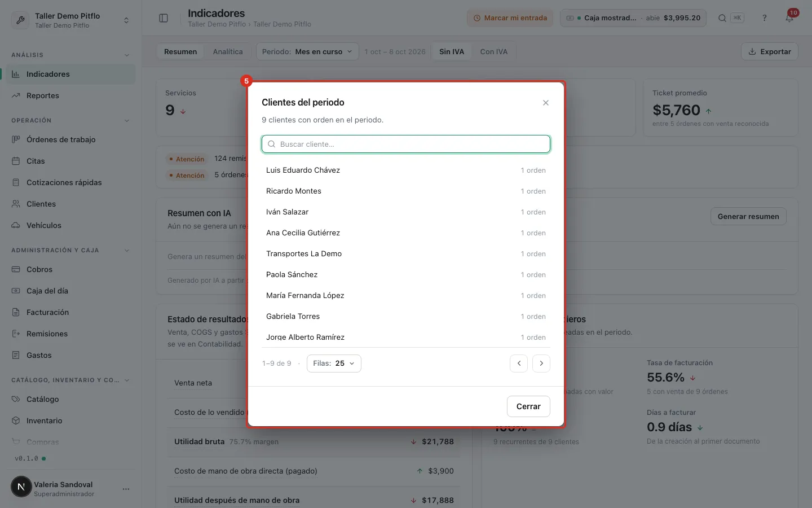The image size is (812, 508).
Task: Switch to the Analítica tab
Action: [x=228, y=51]
